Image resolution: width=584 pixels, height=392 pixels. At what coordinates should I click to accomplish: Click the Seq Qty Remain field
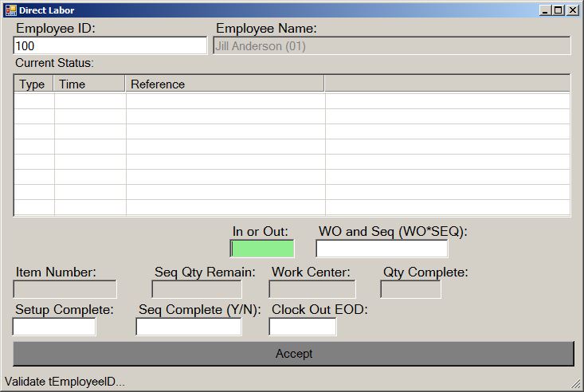[197, 289]
